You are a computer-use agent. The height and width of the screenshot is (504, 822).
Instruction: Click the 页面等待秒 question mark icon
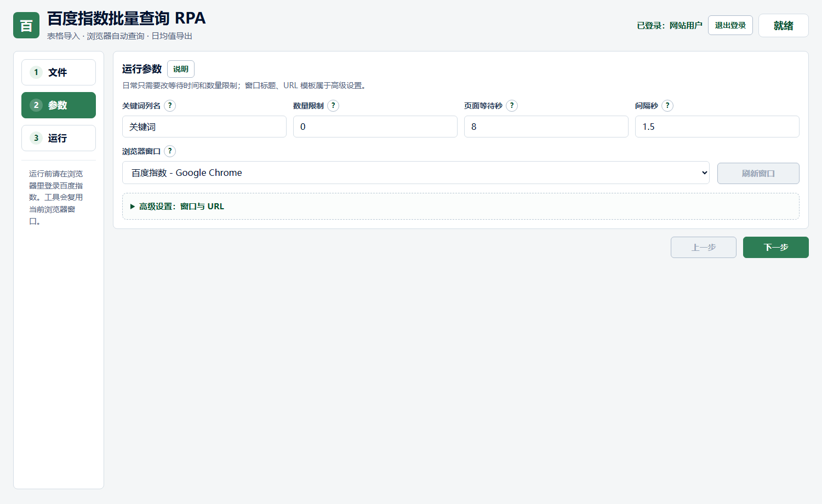(x=512, y=106)
